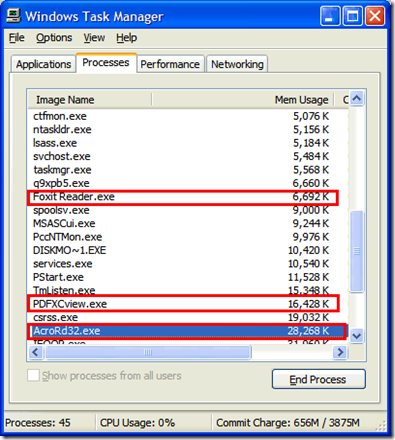Select the PccNTMon.exe process row
Image resolution: width=395 pixels, height=440 pixels.
coord(187,237)
